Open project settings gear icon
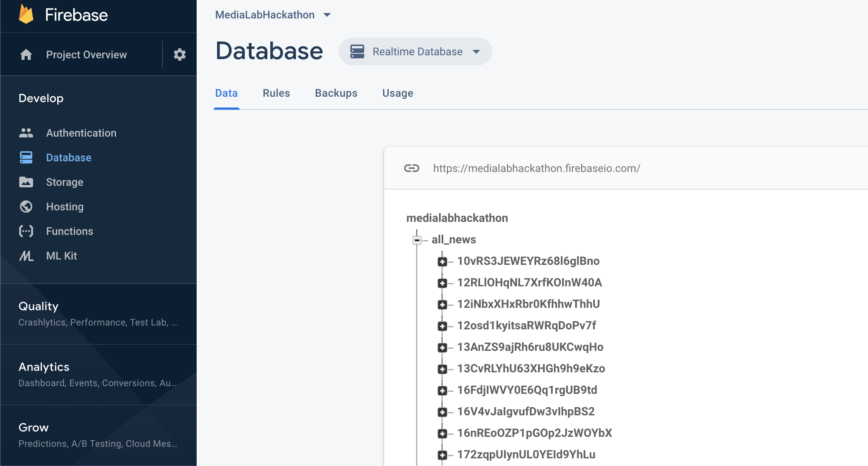The image size is (868, 466). tap(179, 55)
